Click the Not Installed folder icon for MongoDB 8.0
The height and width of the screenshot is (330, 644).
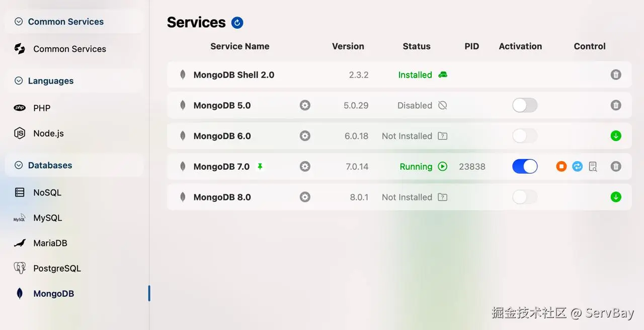443,197
